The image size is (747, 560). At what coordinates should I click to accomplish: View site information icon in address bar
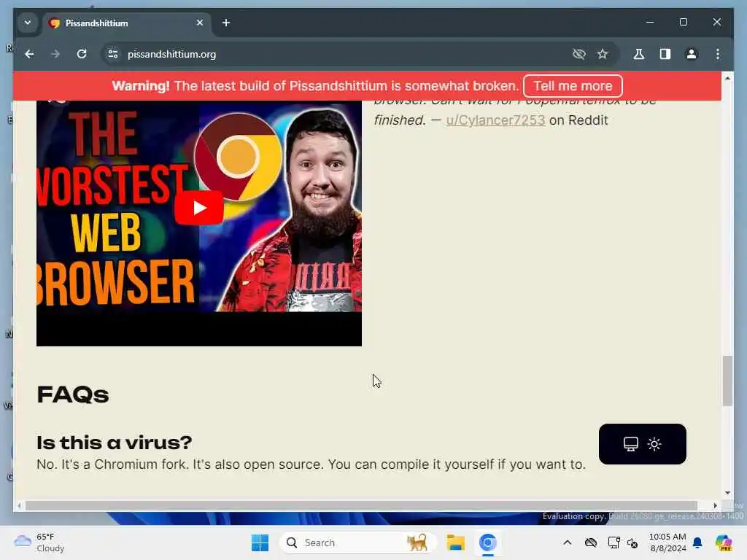pyautogui.click(x=113, y=54)
